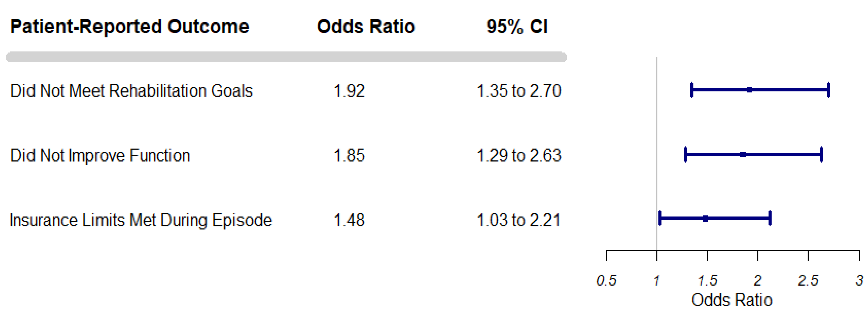Select the point estimate marker for Insurance Limits
Screen dimensions: 868x313
(705, 218)
